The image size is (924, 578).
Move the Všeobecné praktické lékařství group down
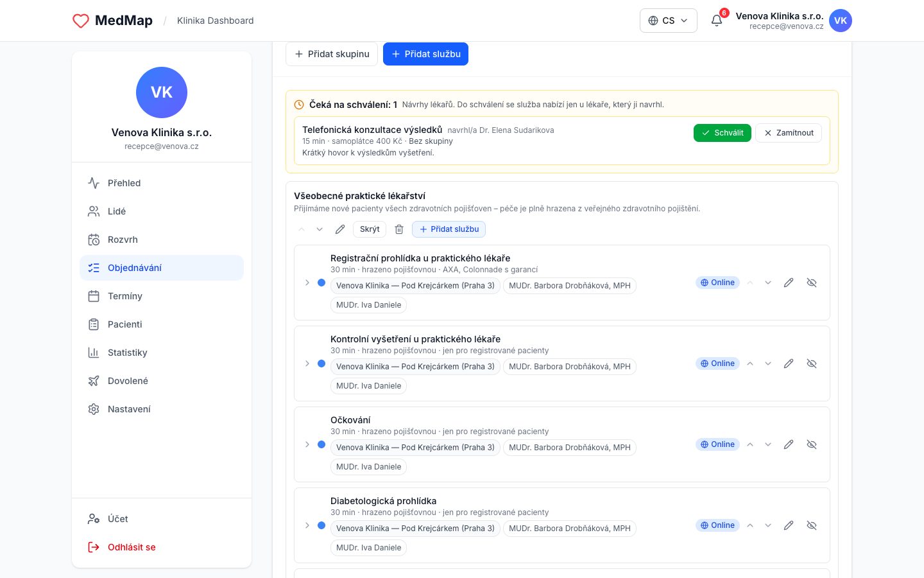(320, 229)
